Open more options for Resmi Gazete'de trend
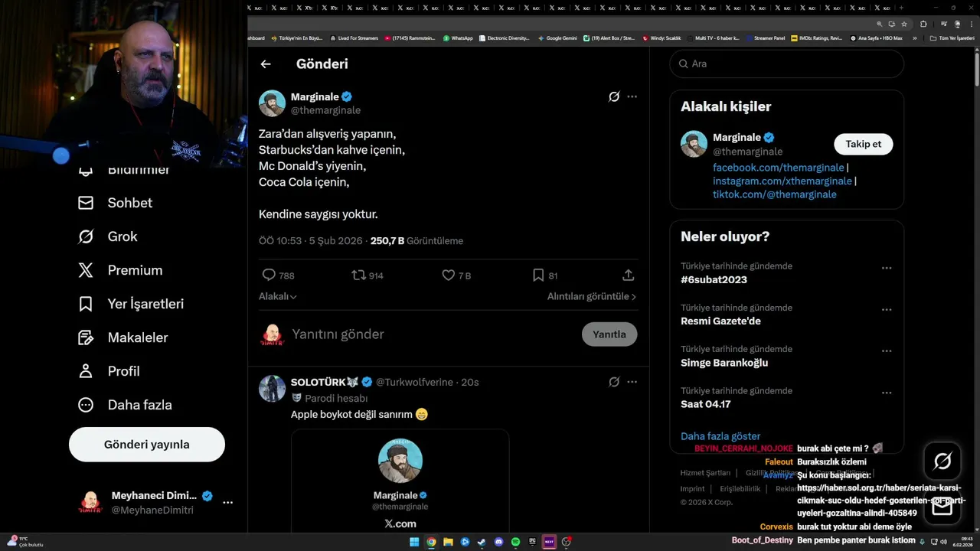The image size is (980, 551). (887, 310)
